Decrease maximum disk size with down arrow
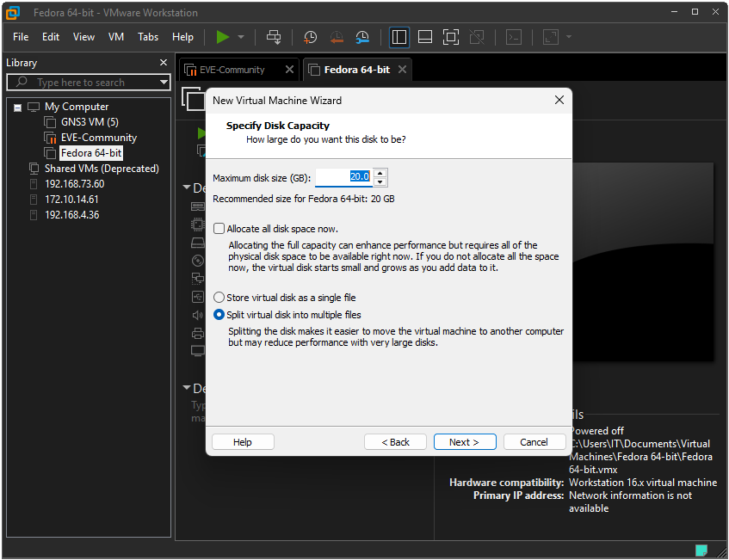 [380, 182]
